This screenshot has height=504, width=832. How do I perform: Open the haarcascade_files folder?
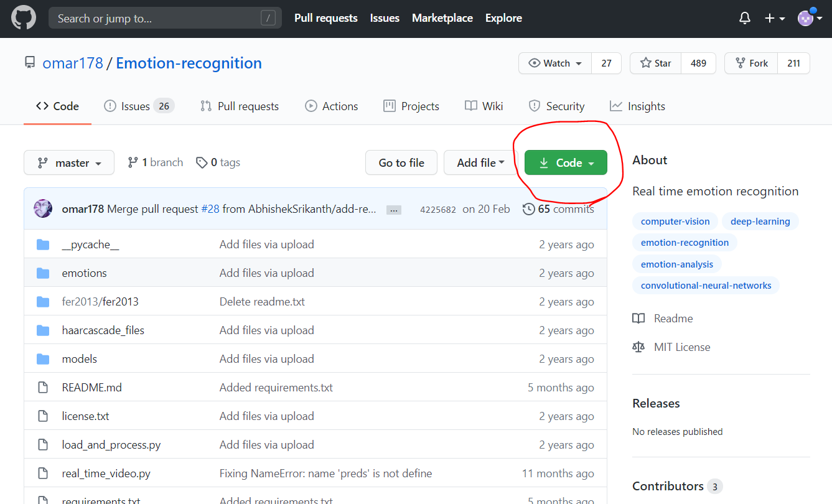(103, 330)
